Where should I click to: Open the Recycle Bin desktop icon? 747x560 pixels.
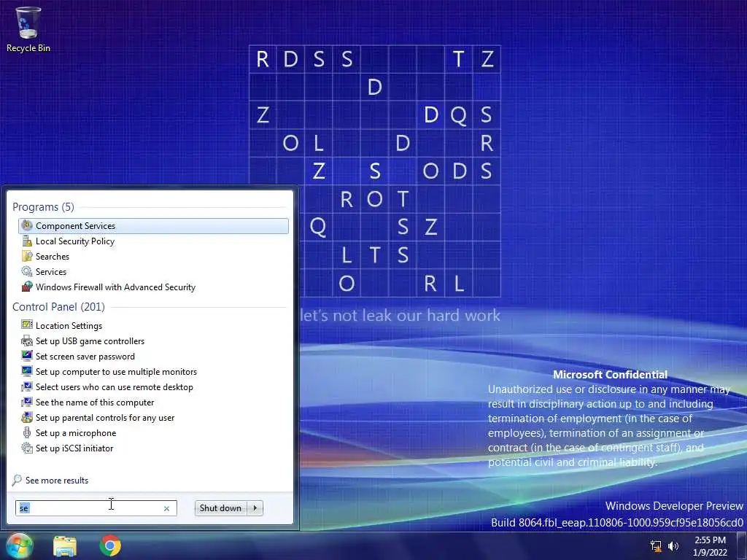tap(28, 29)
